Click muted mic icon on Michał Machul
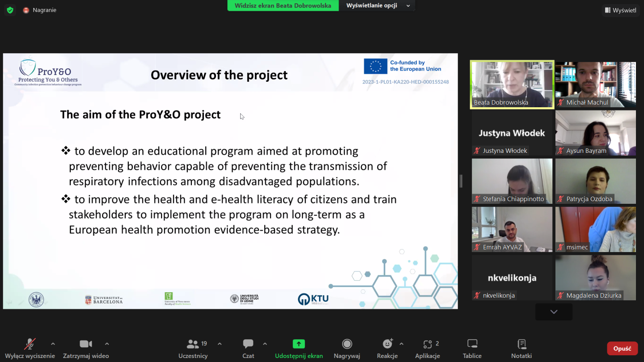 (x=561, y=102)
